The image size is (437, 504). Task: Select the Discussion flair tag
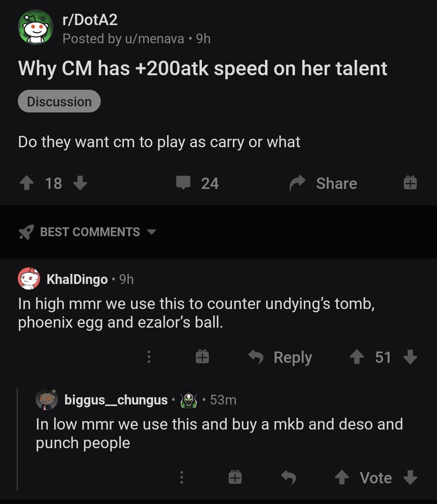(x=59, y=102)
